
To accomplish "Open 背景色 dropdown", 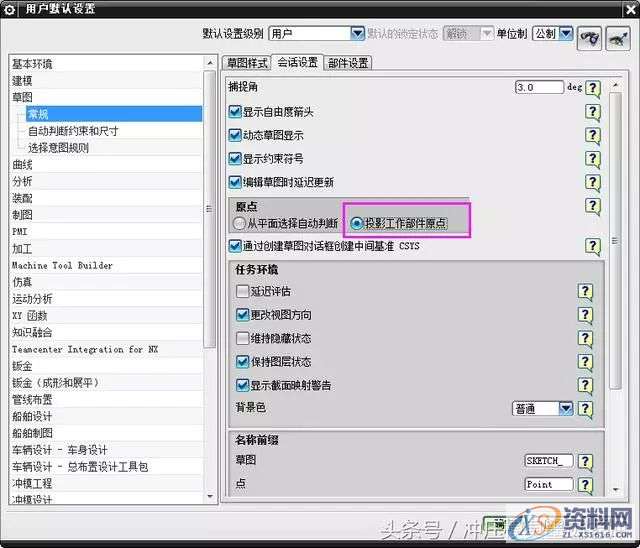I will pos(566,408).
